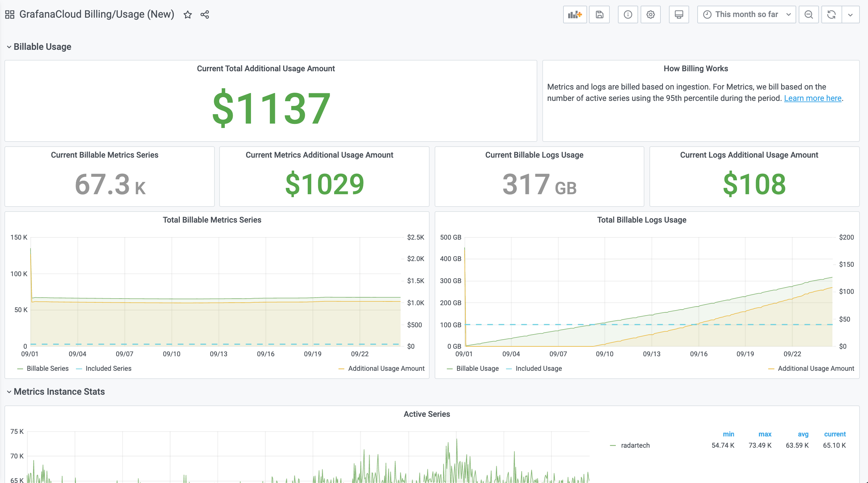Open the 'This month so far' time picker
868x483 pixels.
click(746, 15)
